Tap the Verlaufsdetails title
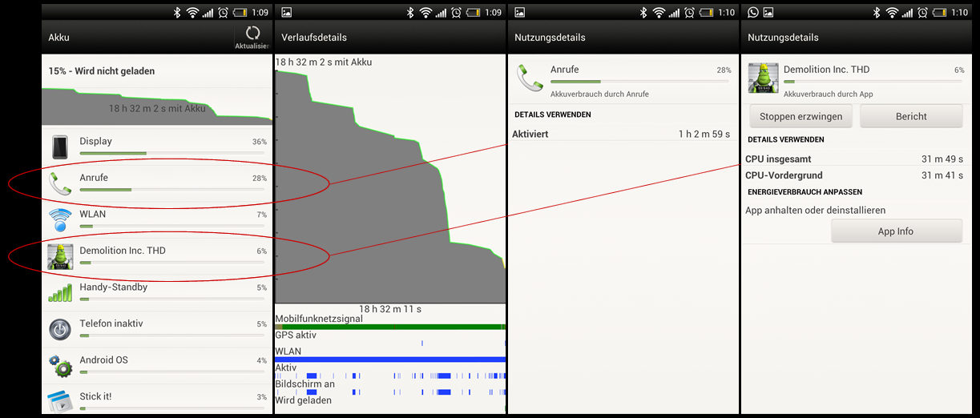Screen dimensions: 980x418 (x=314, y=38)
